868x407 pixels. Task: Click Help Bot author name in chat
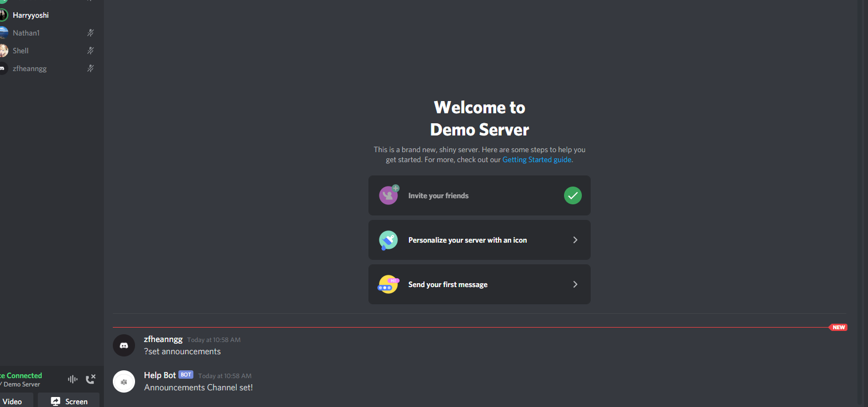(159, 375)
